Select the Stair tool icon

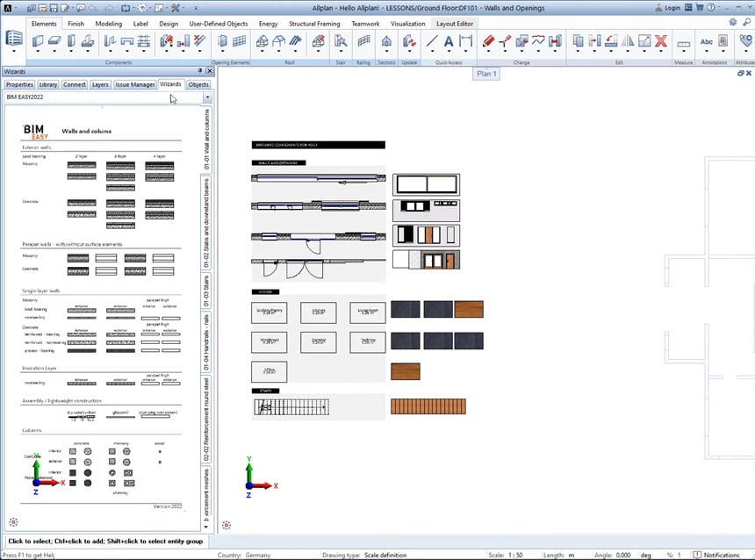click(341, 41)
